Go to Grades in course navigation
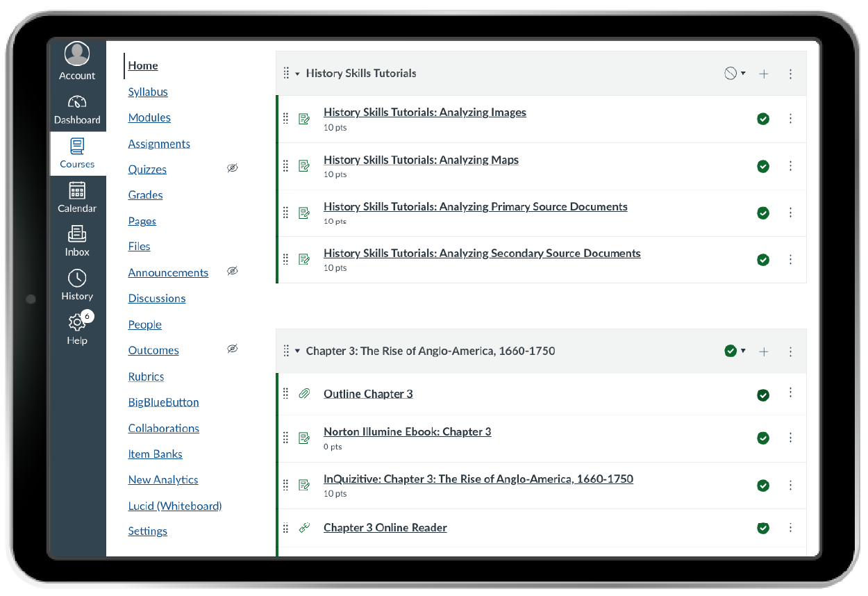The width and height of the screenshot is (868, 596). tap(145, 195)
